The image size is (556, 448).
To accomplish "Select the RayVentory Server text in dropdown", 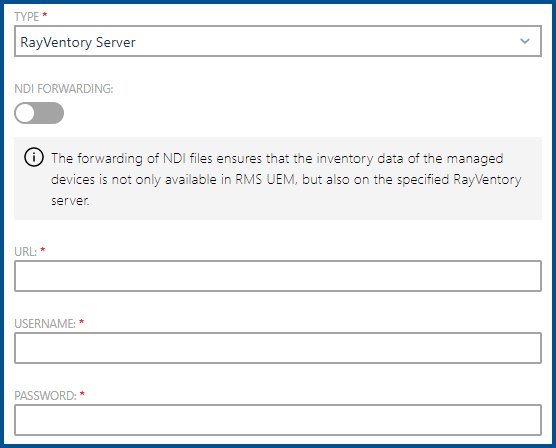I will pos(78,43).
